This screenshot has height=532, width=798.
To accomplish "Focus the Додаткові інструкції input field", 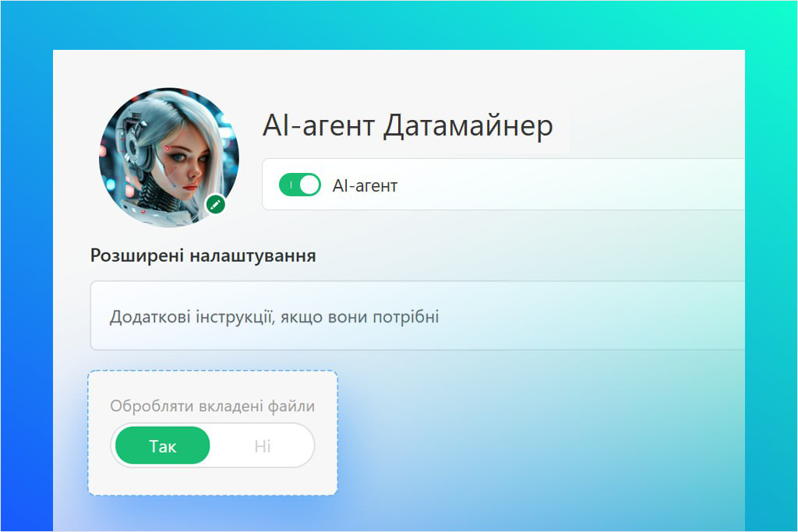I will pos(418,315).
